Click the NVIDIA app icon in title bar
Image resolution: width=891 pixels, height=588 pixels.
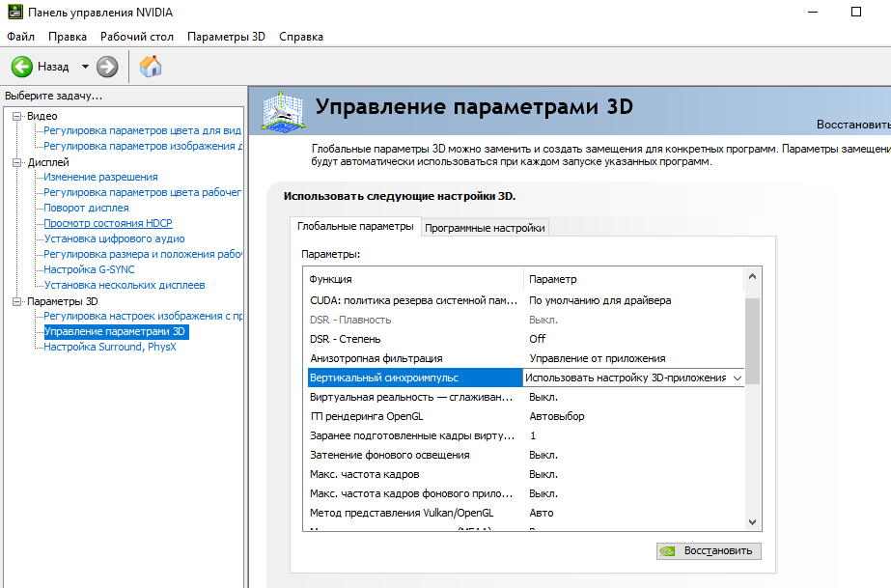tap(14, 12)
